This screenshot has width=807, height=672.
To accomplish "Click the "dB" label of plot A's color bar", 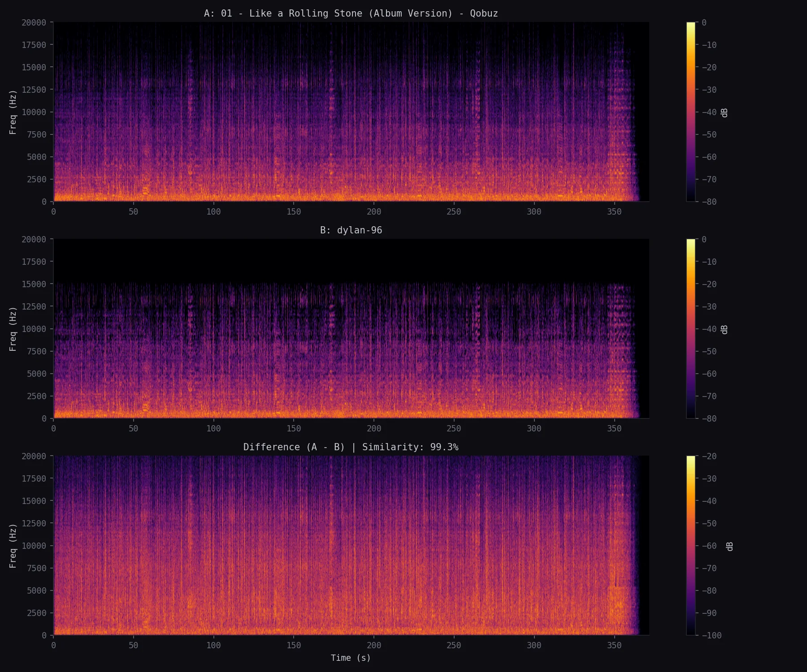I will (x=725, y=112).
